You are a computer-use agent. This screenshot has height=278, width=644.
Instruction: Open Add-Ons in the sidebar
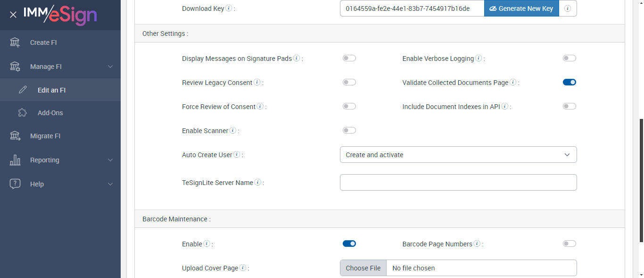coord(50,113)
